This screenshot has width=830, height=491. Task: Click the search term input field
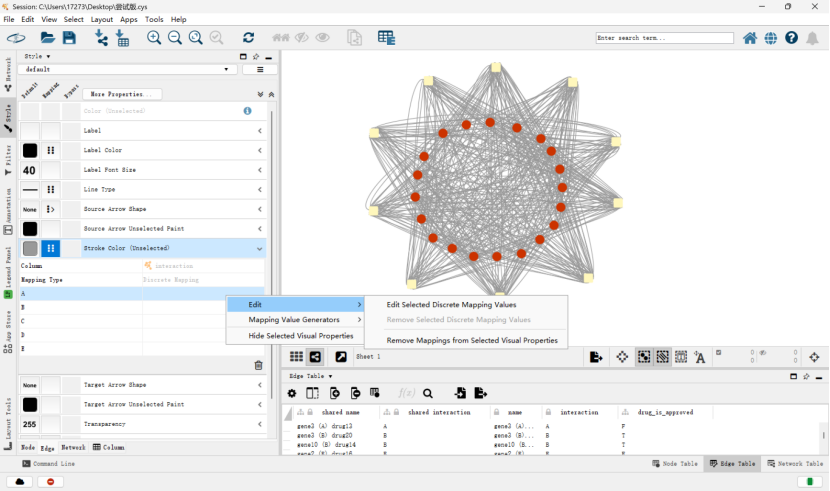[664, 38]
